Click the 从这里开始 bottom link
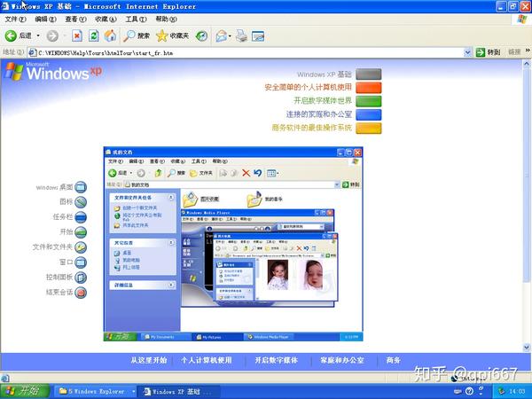Image resolution: width=532 pixels, height=399 pixels. click(x=149, y=360)
